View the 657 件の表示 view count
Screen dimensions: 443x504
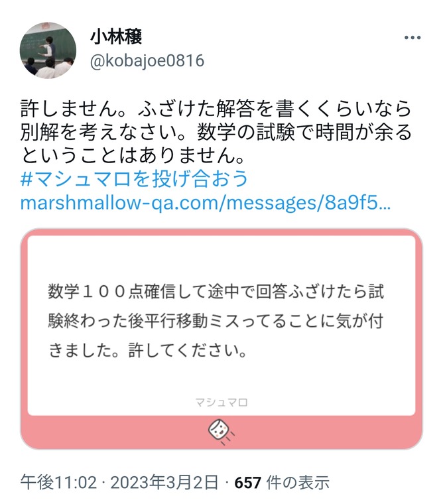pyautogui.click(x=282, y=483)
